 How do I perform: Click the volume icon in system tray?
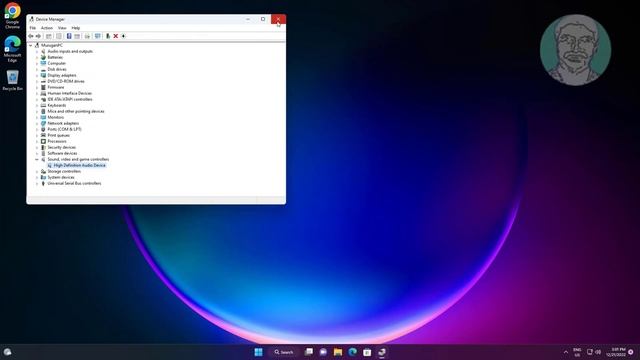[598, 352]
